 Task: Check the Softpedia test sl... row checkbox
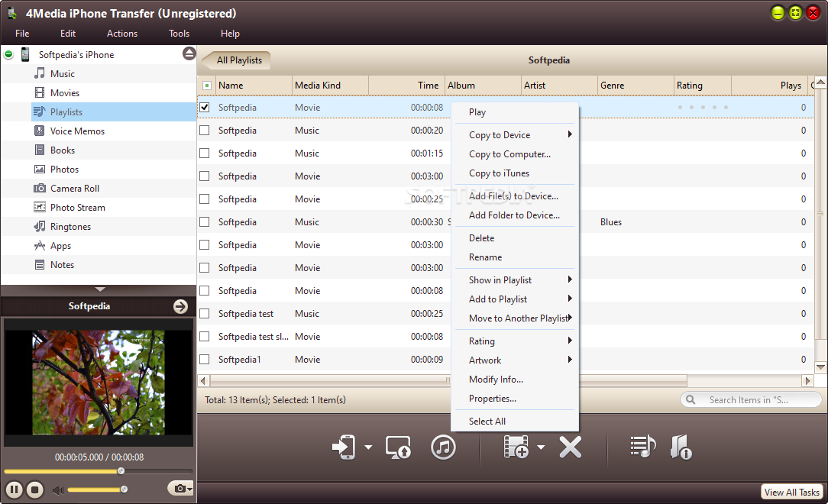tap(205, 337)
